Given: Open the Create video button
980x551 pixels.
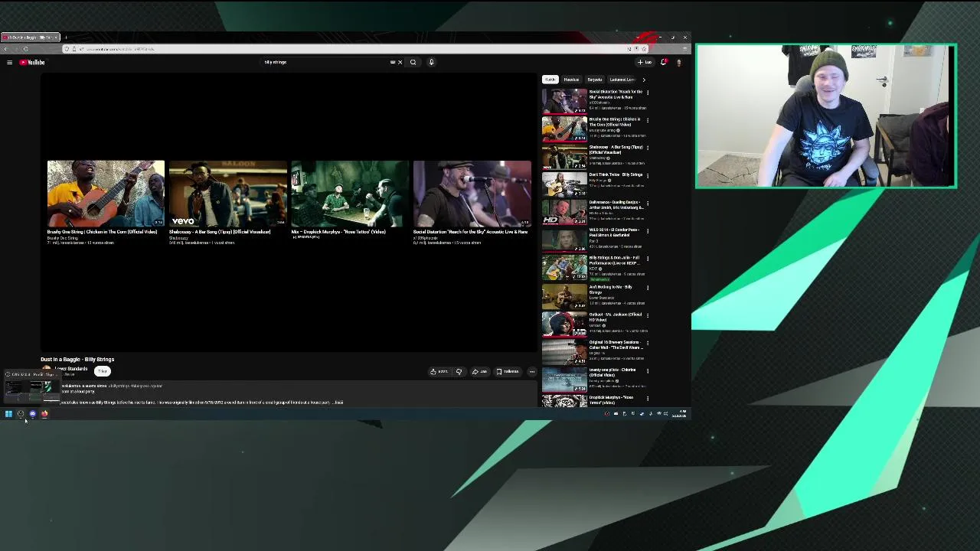Looking at the screenshot, I should pyautogui.click(x=645, y=62).
